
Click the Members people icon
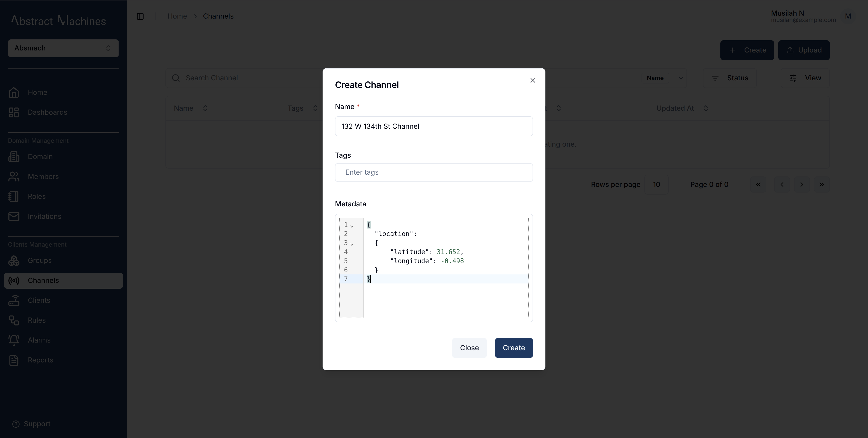point(14,177)
